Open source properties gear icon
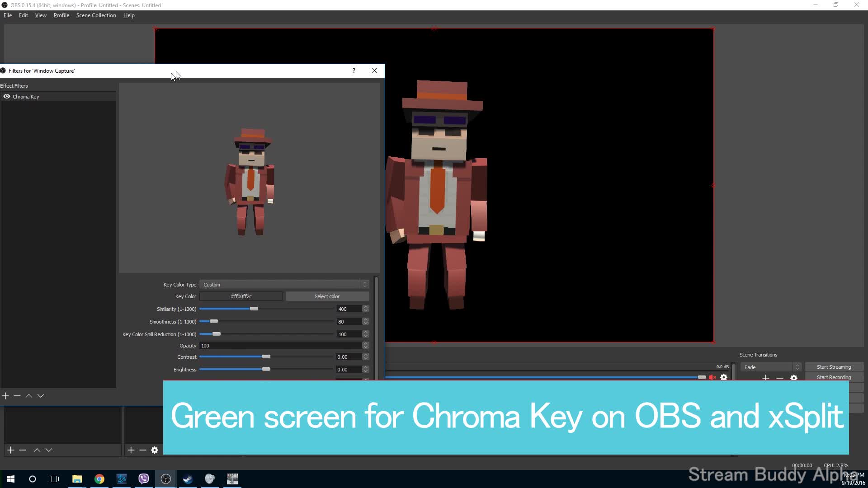868x488 pixels. click(x=155, y=450)
